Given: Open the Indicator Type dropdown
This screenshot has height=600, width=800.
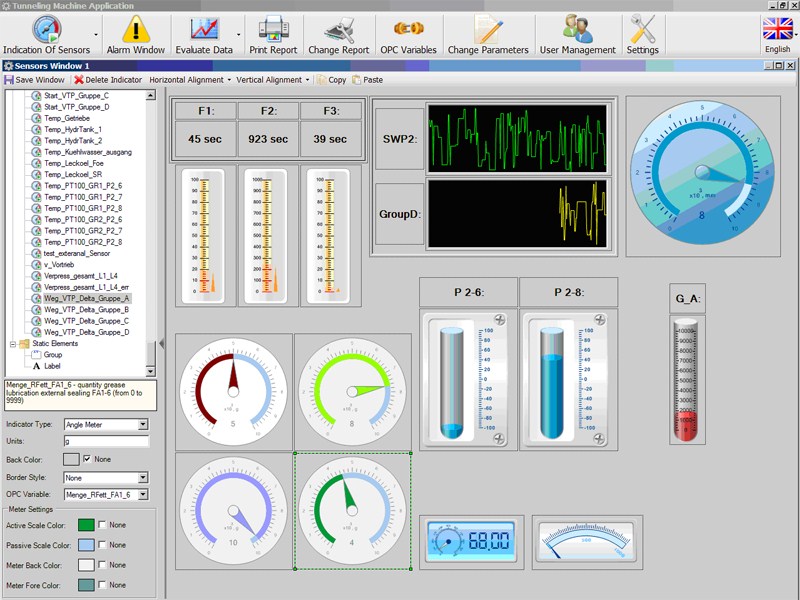Looking at the screenshot, I should point(143,424).
